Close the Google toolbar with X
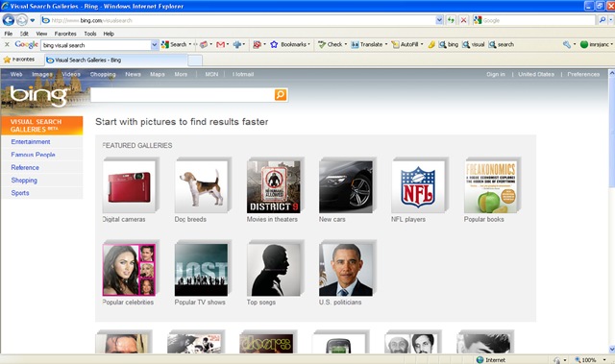This screenshot has height=364, width=615. 7,45
